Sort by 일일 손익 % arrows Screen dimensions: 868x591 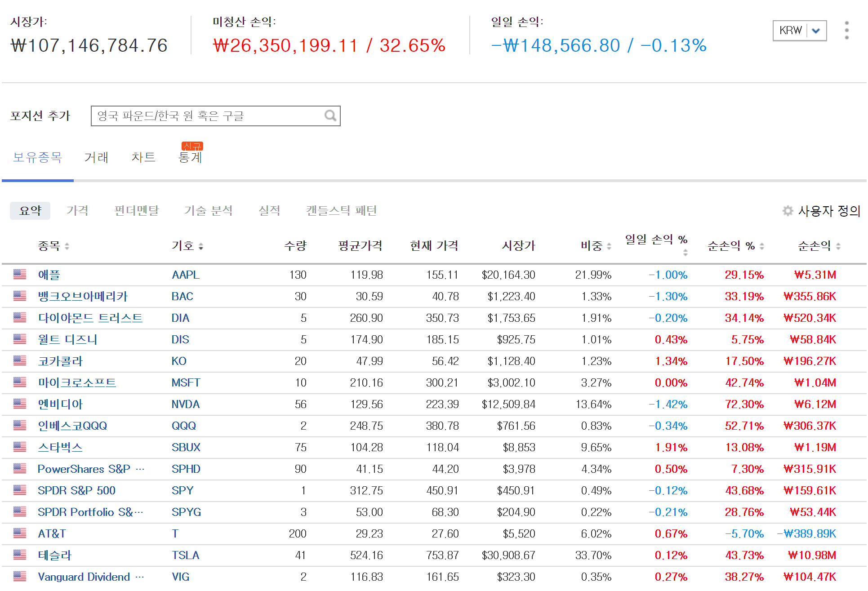685,253
